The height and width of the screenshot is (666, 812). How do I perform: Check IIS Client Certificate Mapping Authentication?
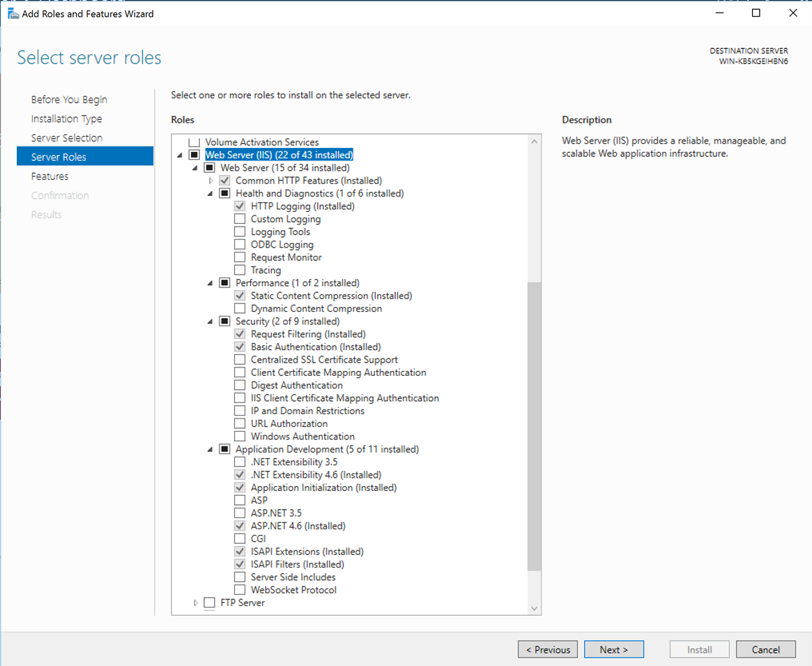coord(240,398)
